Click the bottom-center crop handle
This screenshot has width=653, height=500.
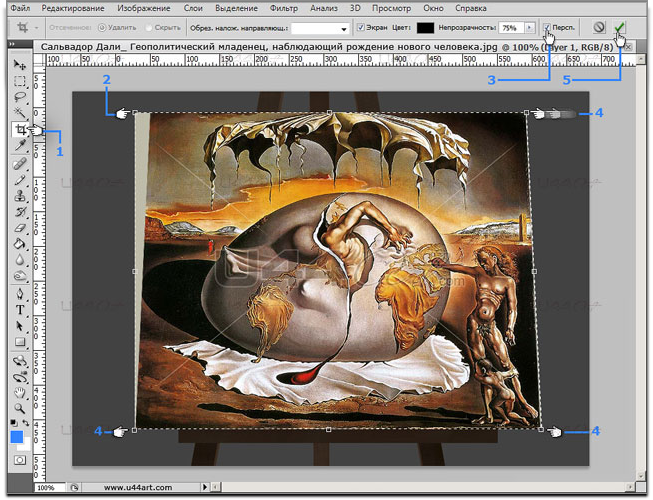(329, 429)
